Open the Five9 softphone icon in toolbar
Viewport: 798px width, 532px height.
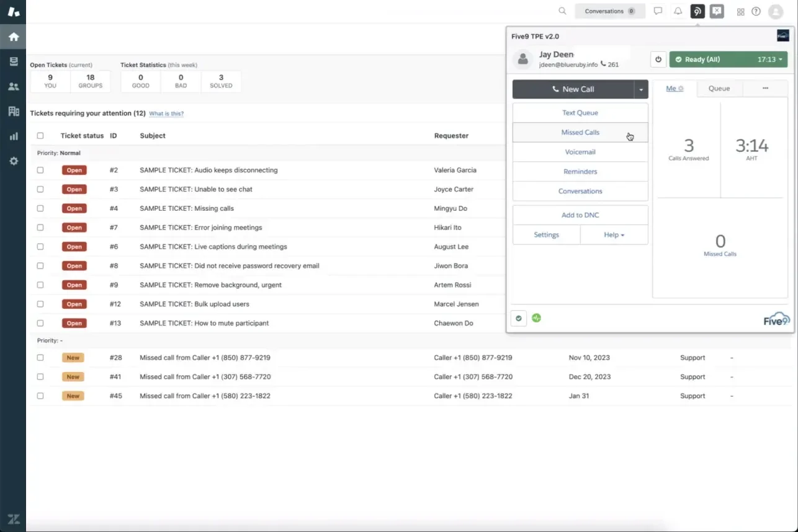(697, 11)
